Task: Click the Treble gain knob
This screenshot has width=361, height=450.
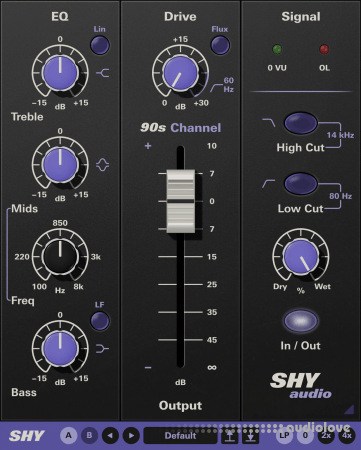Action: [x=60, y=73]
